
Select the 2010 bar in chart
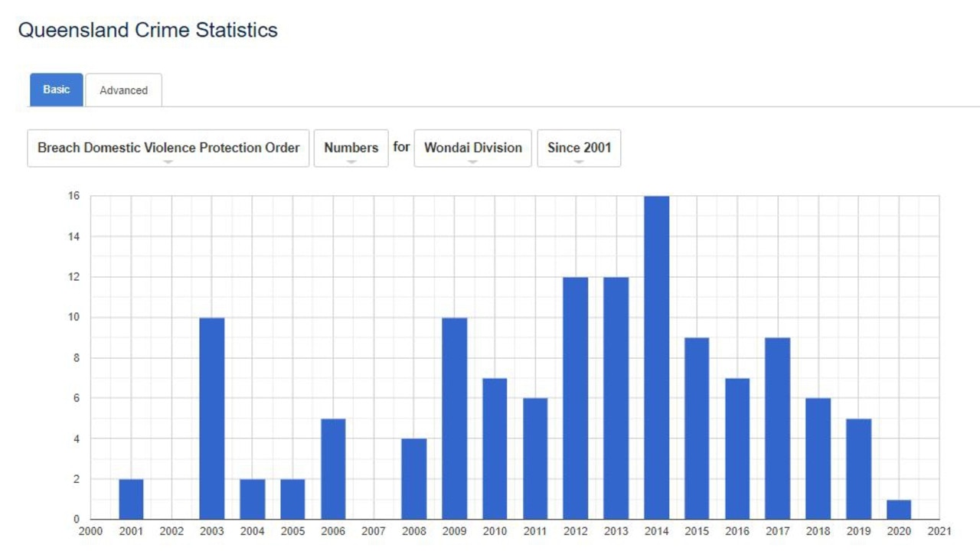tap(495, 449)
